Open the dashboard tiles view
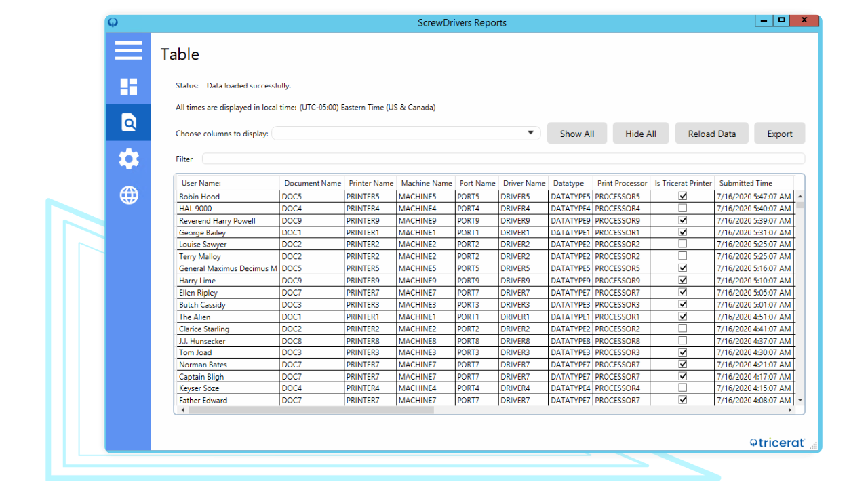The width and height of the screenshot is (868, 488). [x=128, y=86]
